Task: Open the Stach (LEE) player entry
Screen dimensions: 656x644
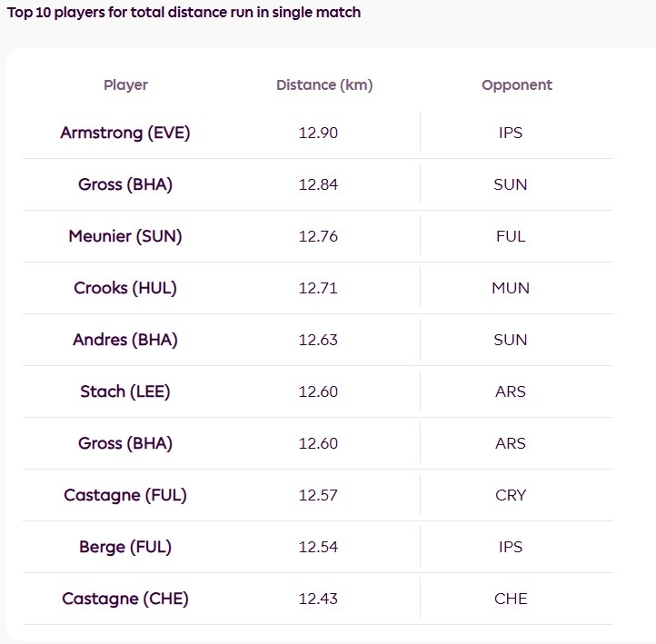Action: 125,391
